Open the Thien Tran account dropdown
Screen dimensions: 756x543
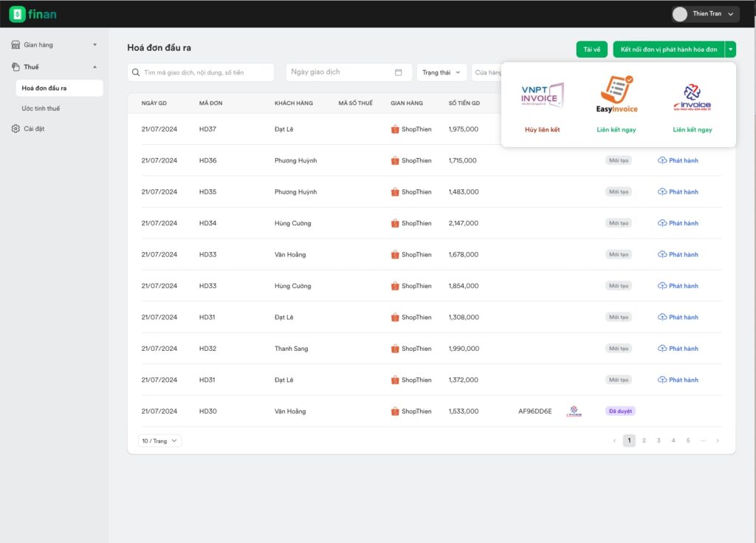pos(706,14)
